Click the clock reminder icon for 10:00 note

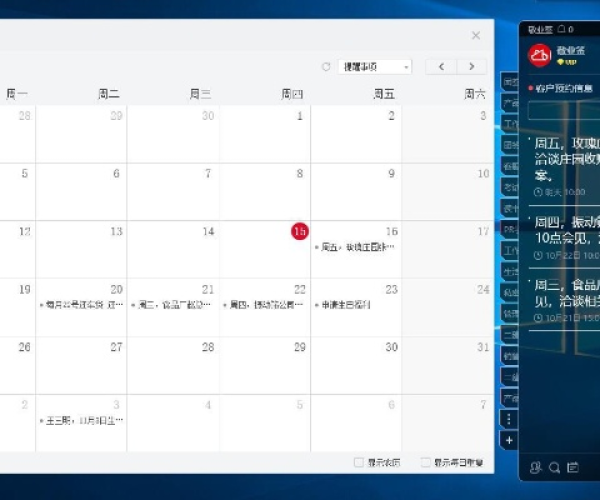click(x=538, y=192)
